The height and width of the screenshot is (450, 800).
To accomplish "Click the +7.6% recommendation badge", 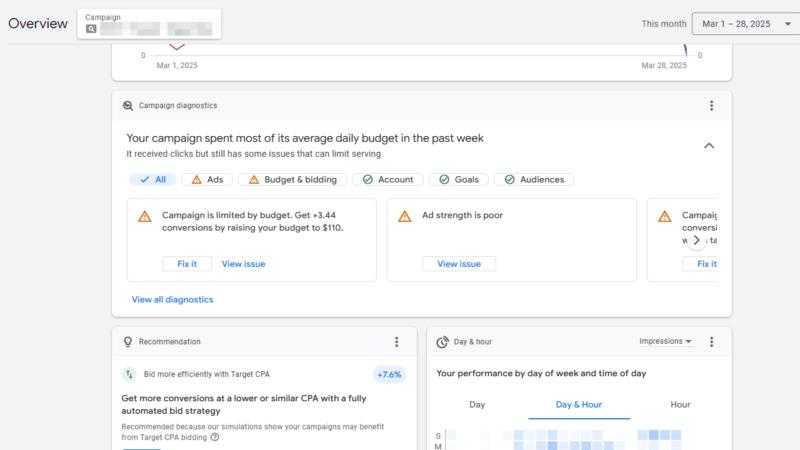I will tap(389, 374).
